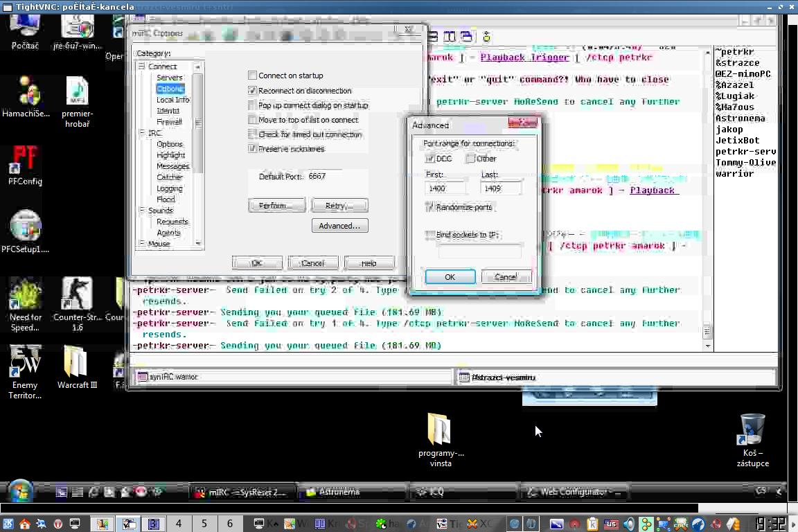Select Local Info in the Category tree
798x532 pixels.
pyautogui.click(x=173, y=100)
